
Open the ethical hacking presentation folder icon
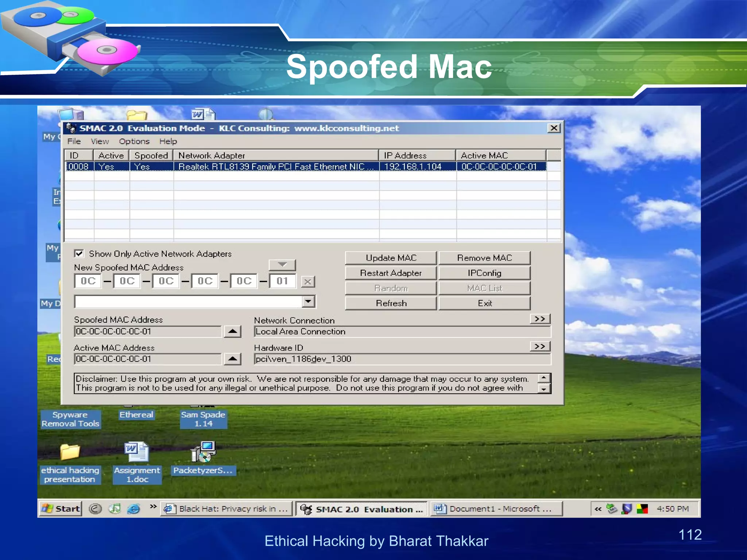70,452
